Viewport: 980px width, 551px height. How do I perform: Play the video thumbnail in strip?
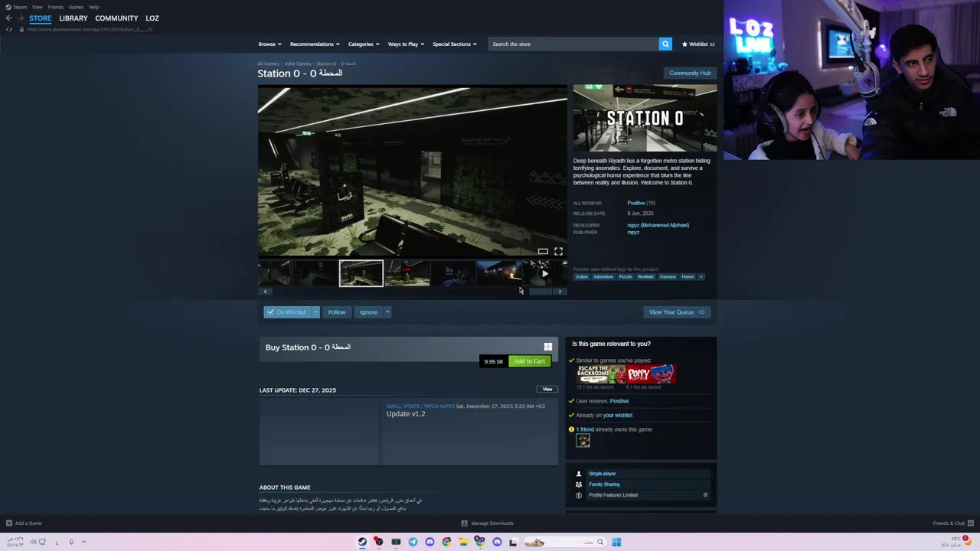(x=544, y=273)
